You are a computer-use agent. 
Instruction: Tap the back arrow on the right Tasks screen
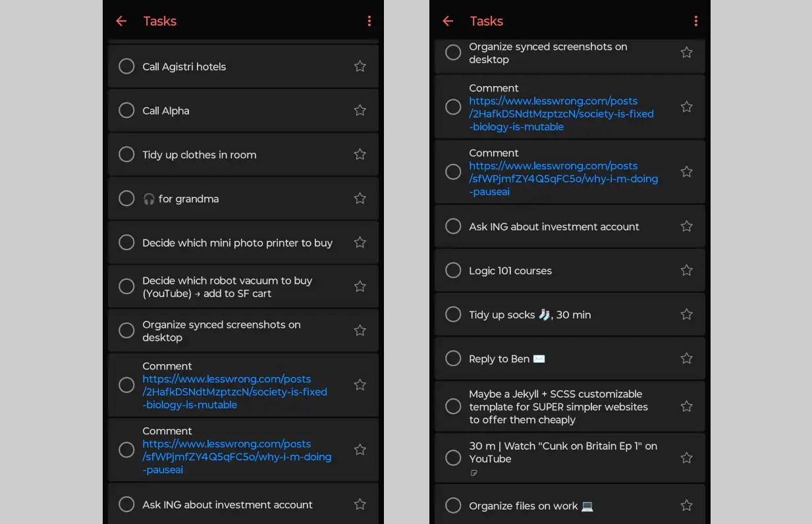pos(448,20)
